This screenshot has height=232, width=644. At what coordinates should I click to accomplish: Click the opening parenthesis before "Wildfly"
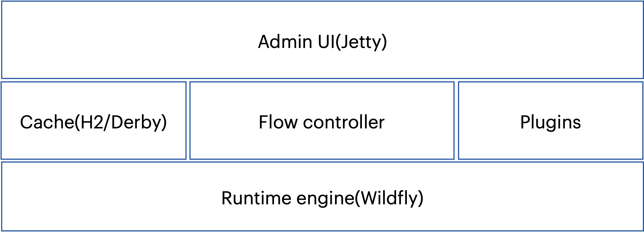pos(358,198)
